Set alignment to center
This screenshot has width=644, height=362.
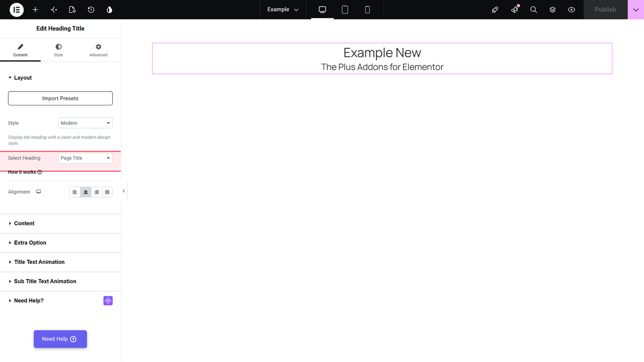[x=85, y=192]
